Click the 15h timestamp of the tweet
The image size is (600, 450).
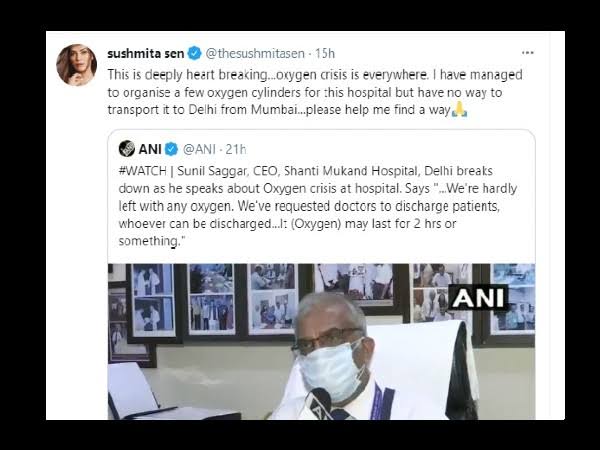325,54
